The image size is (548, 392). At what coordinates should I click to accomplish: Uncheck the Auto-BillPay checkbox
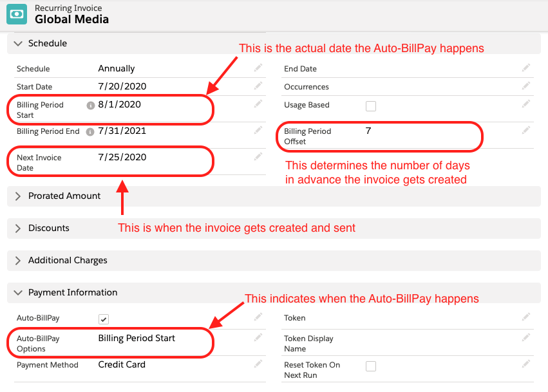pos(104,319)
